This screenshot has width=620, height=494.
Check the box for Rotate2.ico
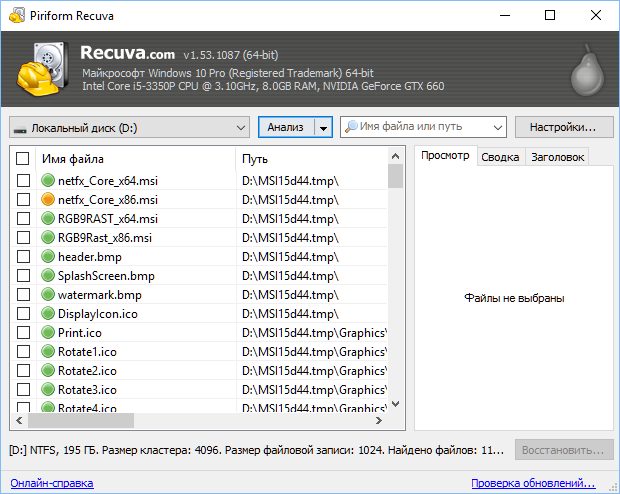(x=23, y=370)
